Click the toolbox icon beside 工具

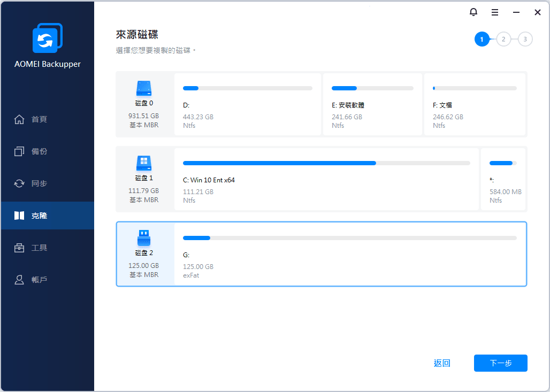point(19,248)
